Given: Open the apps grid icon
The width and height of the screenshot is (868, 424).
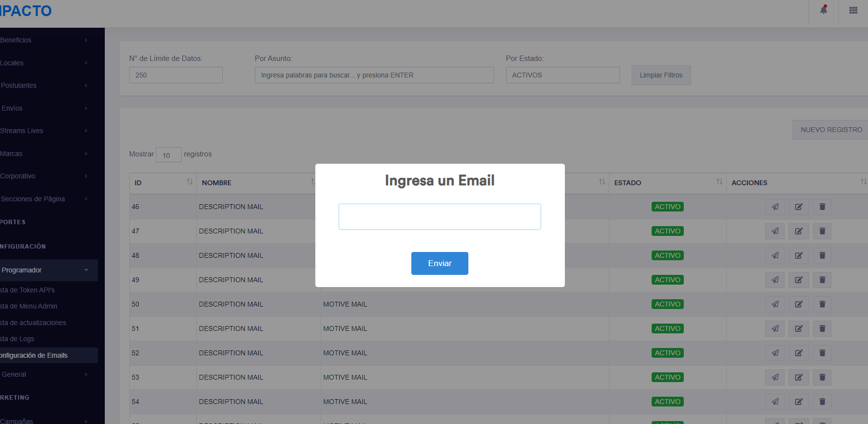Looking at the screenshot, I should click(x=853, y=10).
